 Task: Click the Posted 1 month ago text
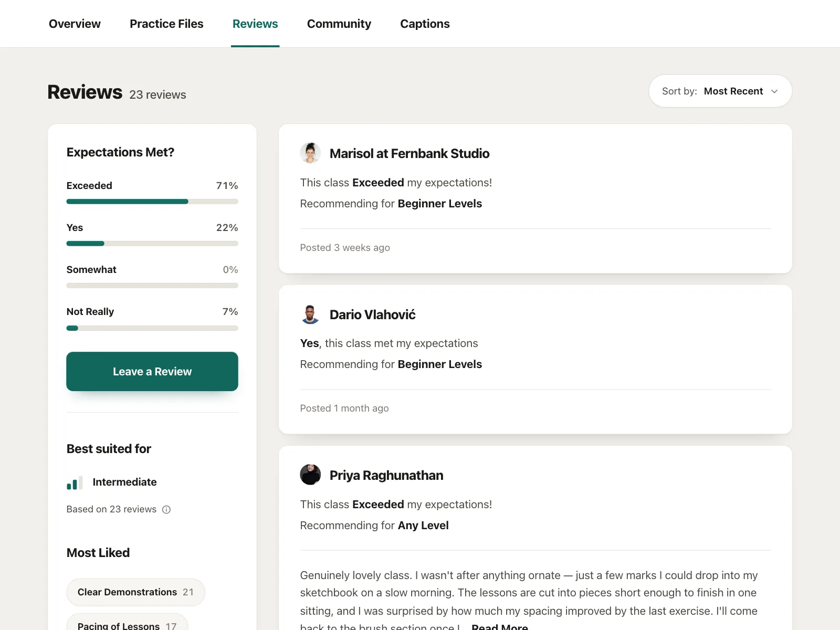coord(344,408)
